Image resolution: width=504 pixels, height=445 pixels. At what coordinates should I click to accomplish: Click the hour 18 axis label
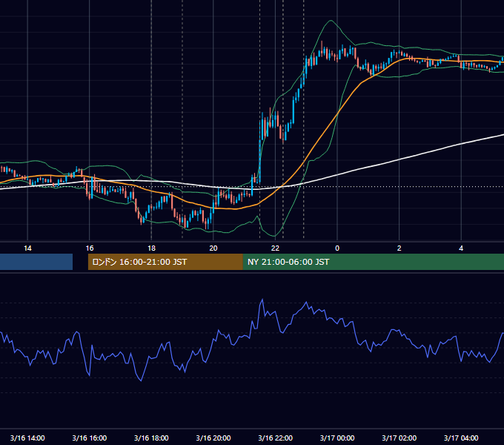coord(151,248)
